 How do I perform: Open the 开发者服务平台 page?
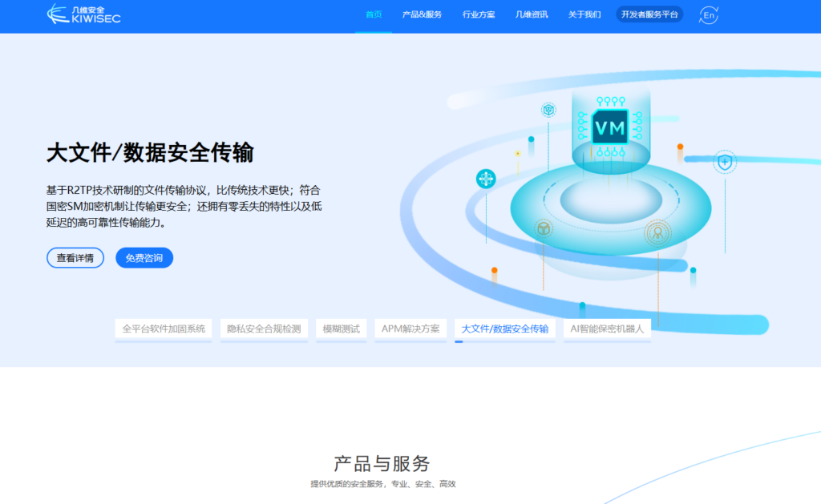tap(649, 14)
